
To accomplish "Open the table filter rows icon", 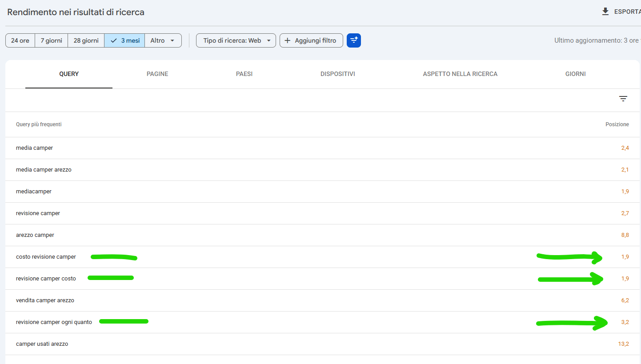I will (623, 99).
